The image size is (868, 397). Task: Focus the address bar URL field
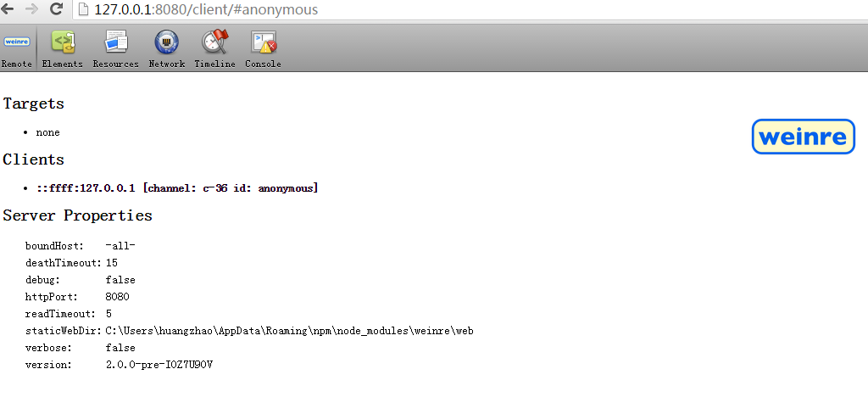coord(339,10)
